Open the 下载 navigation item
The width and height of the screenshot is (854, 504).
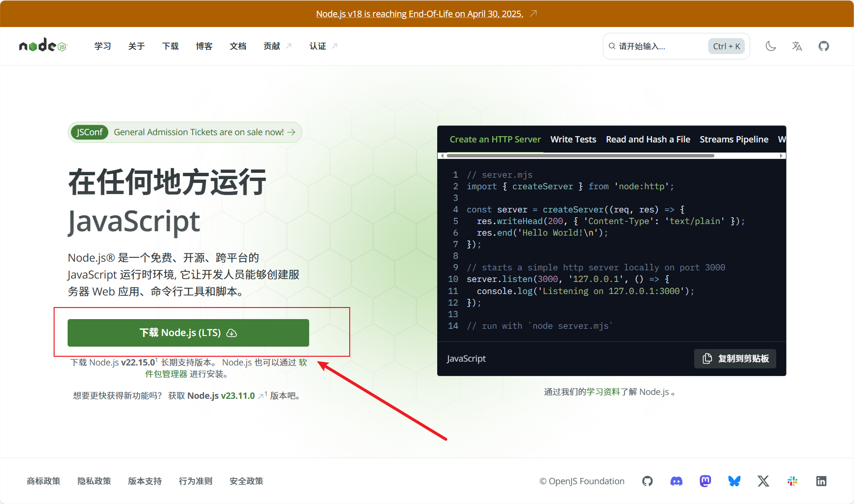coord(170,46)
